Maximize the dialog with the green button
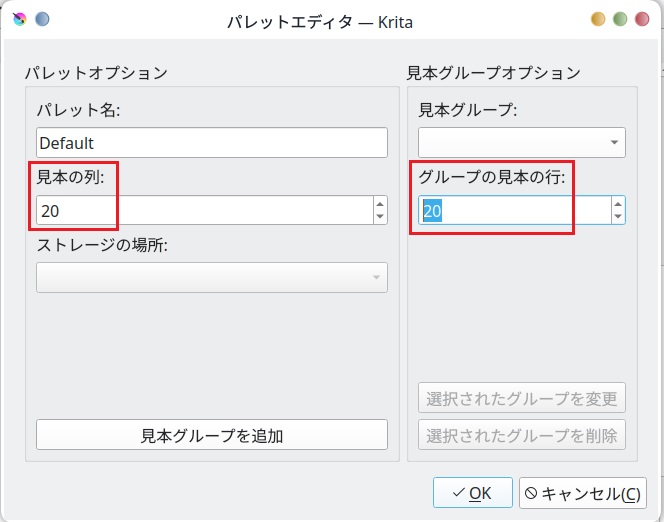This screenshot has height=522, width=664. click(x=620, y=19)
